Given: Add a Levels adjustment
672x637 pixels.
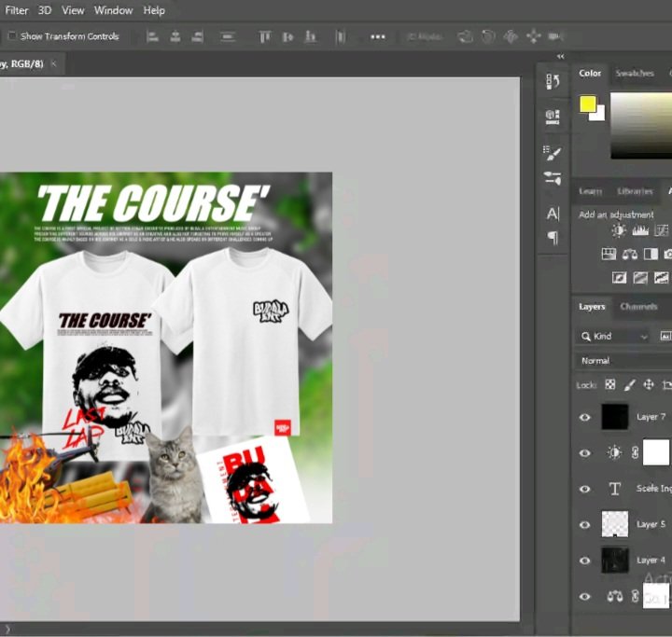Looking at the screenshot, I should click(640, 231).
